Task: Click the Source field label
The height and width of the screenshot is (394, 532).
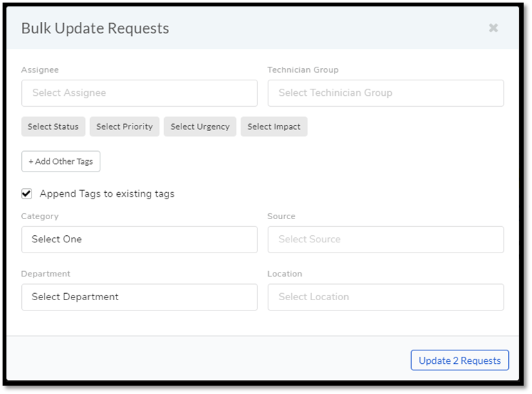Action: coord(281,217)
